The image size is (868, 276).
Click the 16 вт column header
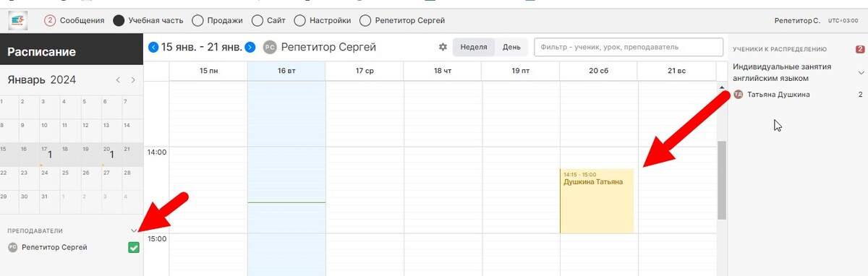click(x=286, y=71)
